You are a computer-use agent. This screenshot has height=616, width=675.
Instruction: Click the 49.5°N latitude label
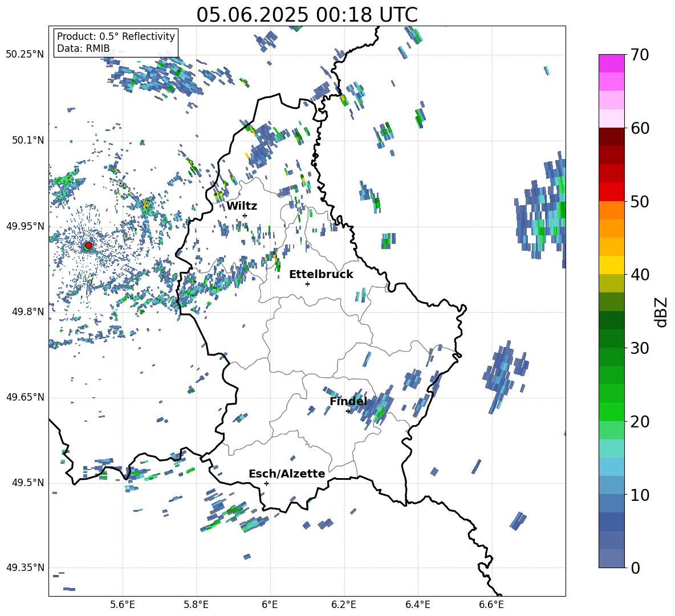pyautogui.click(x=28, y=483)
